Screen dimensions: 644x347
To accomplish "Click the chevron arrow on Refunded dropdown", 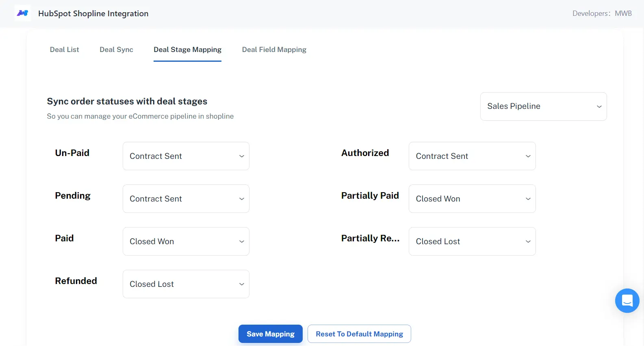I will pos(241,284).
